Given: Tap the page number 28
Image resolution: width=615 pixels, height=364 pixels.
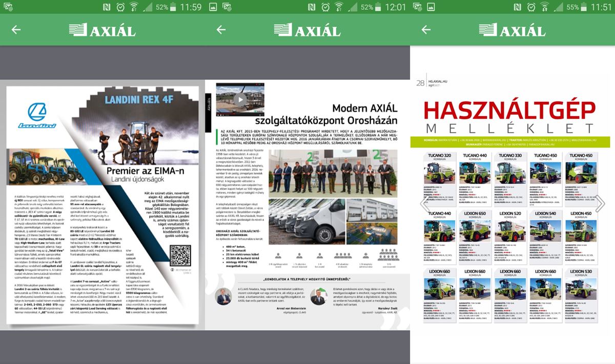Looking at the screenshot, I should (x=420, y=83).
